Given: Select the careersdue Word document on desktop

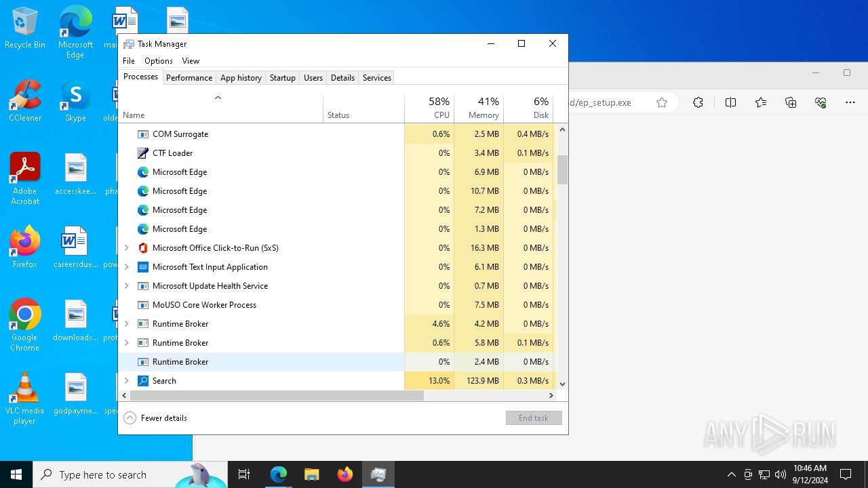Looking at the screenshot, I should click(x=75, y=247).
